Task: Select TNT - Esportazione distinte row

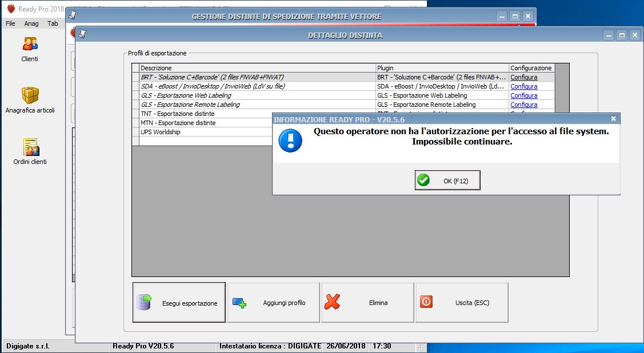Action: click(206, 114)
